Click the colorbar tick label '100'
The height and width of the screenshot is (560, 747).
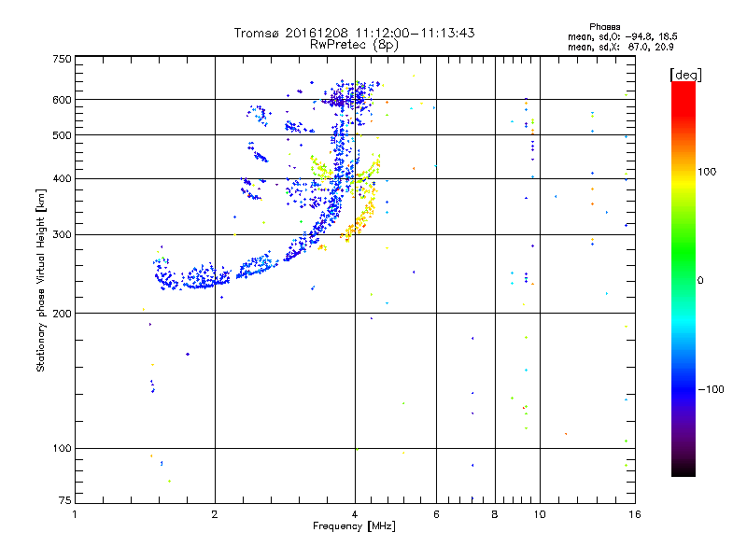707,172
